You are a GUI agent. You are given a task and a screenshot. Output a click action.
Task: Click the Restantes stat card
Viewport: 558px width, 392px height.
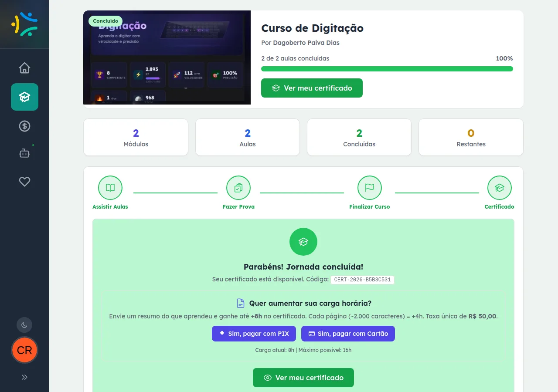[471, 137]
